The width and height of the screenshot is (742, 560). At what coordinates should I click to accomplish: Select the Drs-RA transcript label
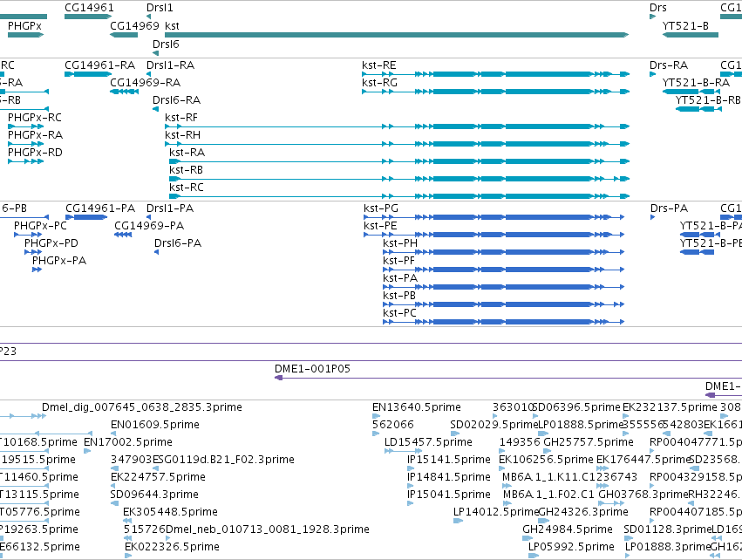(669, 65)
